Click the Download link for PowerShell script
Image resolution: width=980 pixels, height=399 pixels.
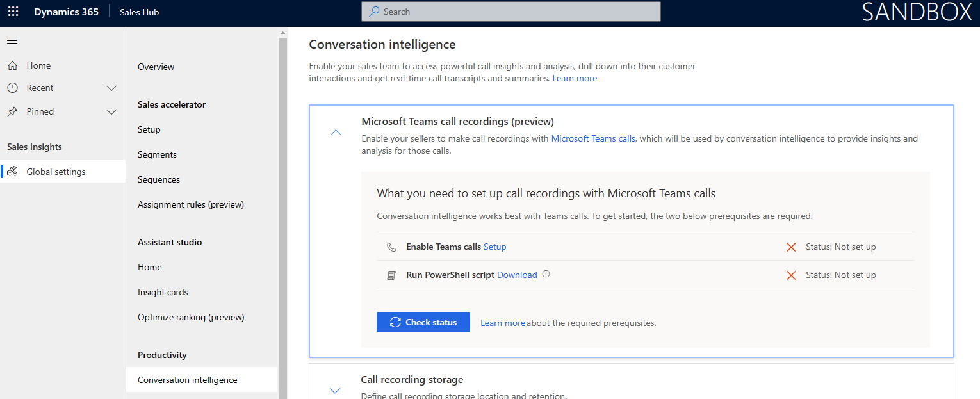[517, 275]
